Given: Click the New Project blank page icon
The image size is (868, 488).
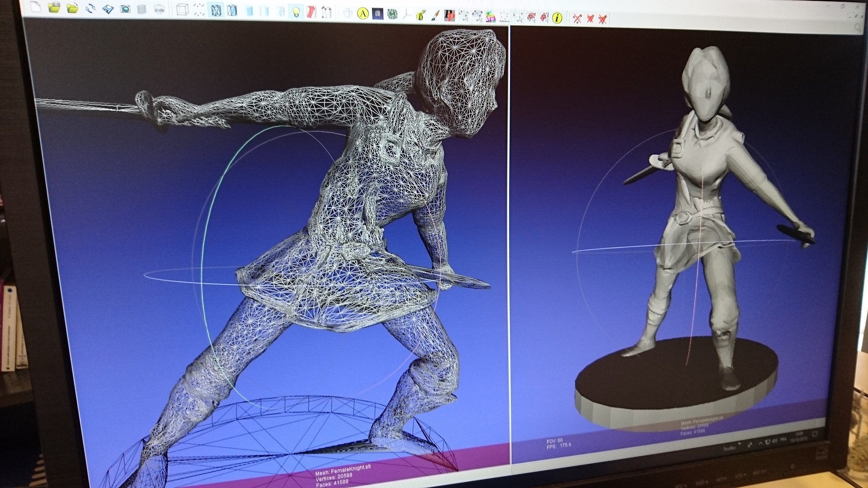Looking at the screenshot, I should (36, 6).
